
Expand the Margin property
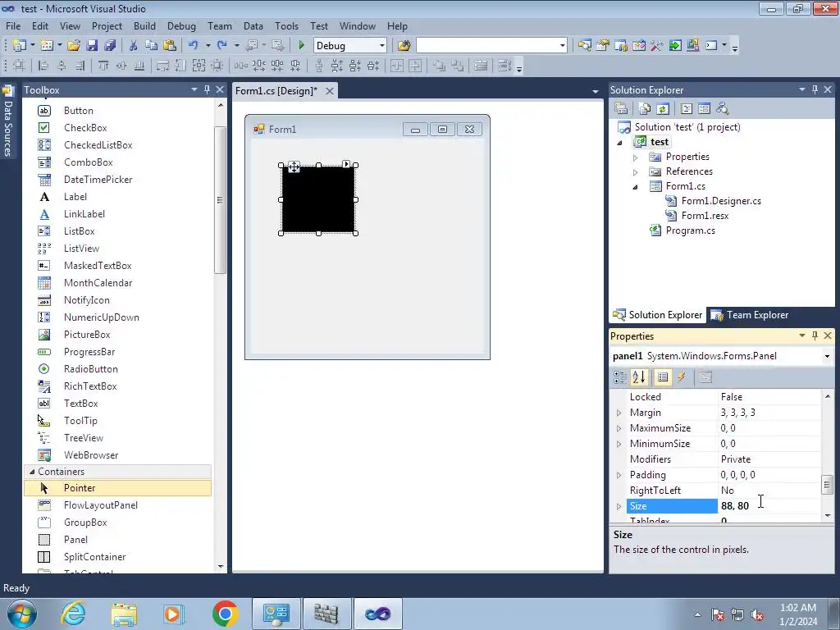[x=619, y=413]
